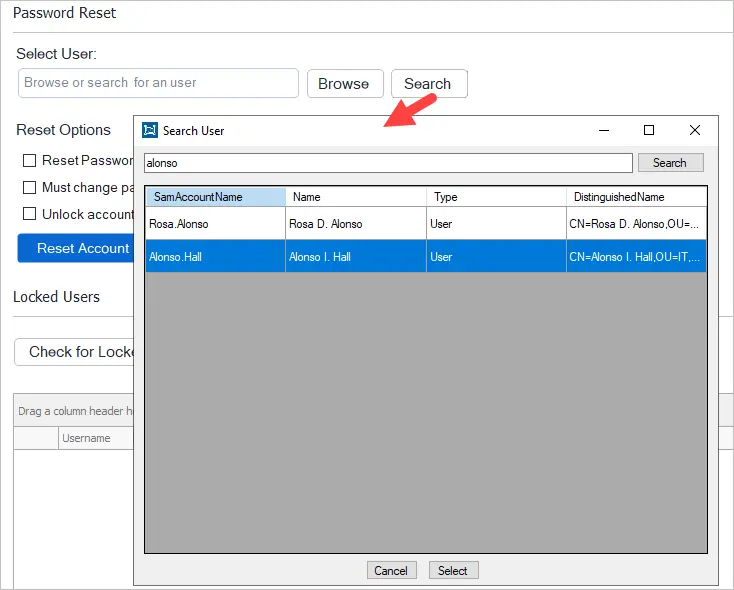Click the Alonso I. Hall name cell
The width and height of the screenshot is (734, 590).
click(x=356, y=257)
